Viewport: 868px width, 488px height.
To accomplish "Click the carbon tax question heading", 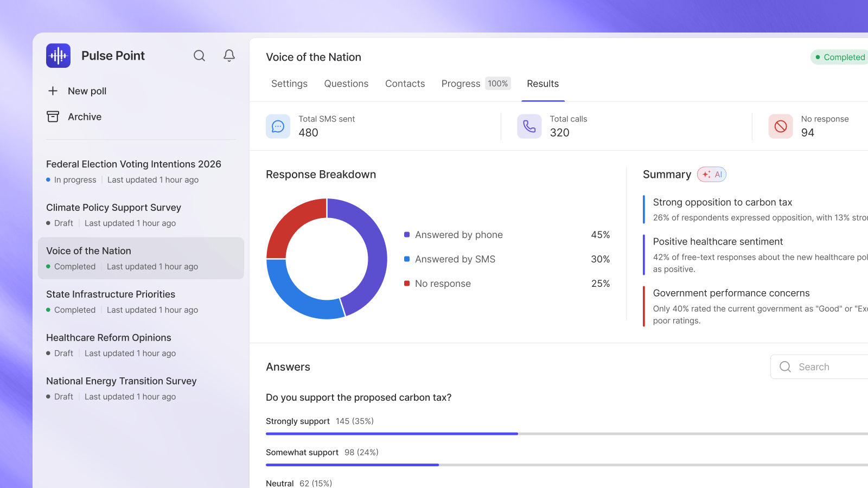I will (359, 397).
